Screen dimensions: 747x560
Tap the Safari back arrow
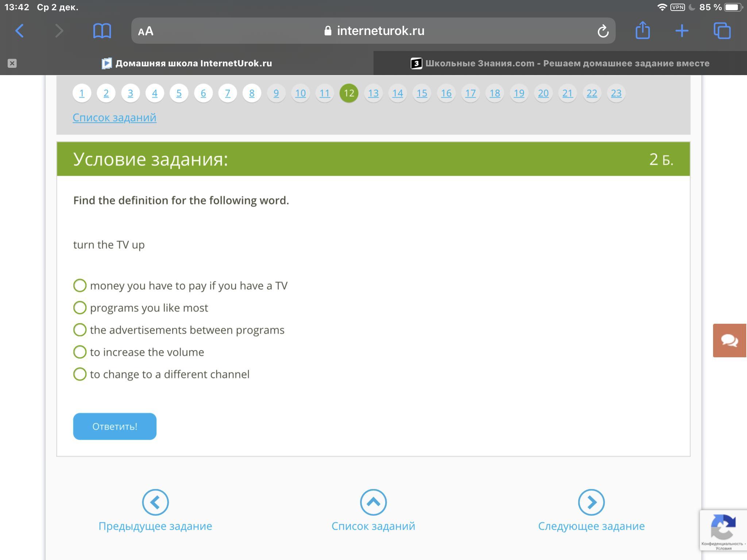(x=20, y=31)
